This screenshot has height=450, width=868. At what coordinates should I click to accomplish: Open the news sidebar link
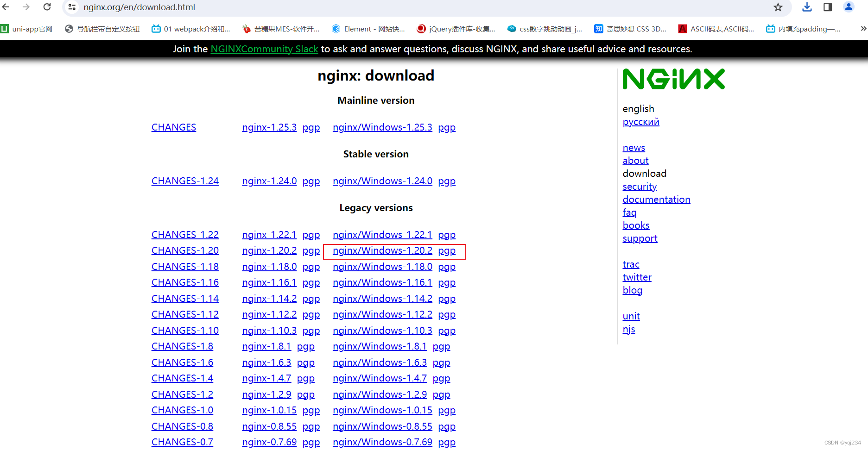click(634, 148)
